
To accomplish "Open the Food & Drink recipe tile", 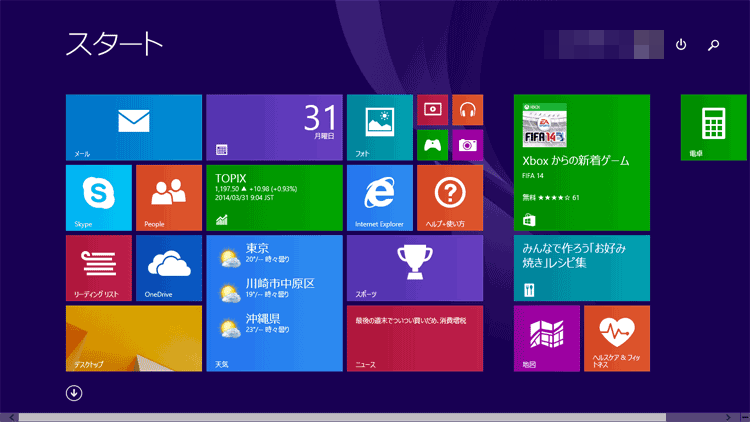I will [582, 268].
